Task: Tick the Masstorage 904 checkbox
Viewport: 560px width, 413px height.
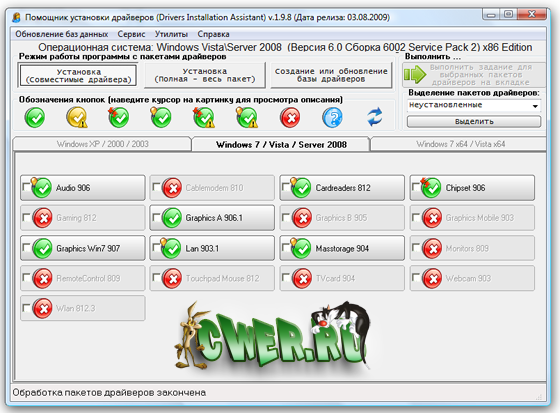Action: [285, 247]
